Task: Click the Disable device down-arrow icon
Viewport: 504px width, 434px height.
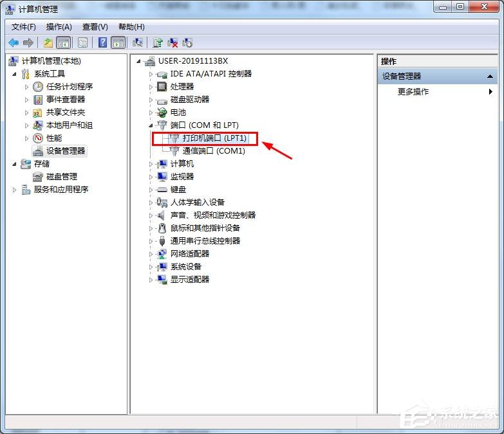Action: point(187,42)
